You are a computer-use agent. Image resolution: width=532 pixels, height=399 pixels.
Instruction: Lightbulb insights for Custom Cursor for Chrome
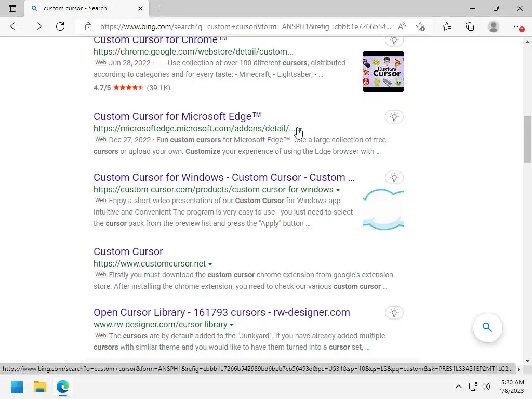(394, 41)
